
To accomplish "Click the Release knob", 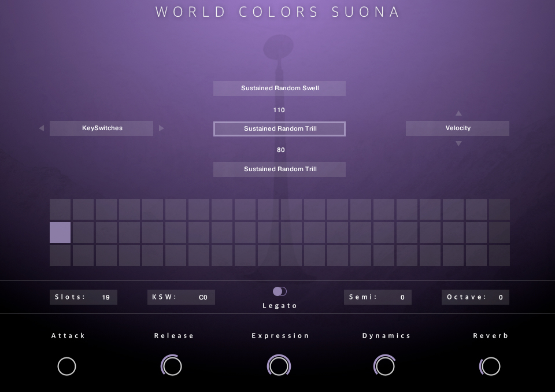I will coord(172,366).
